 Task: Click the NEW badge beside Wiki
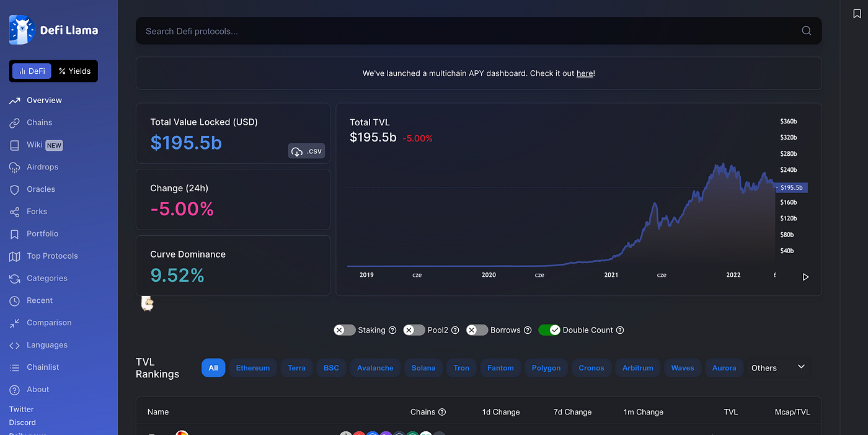coord(54,145)
